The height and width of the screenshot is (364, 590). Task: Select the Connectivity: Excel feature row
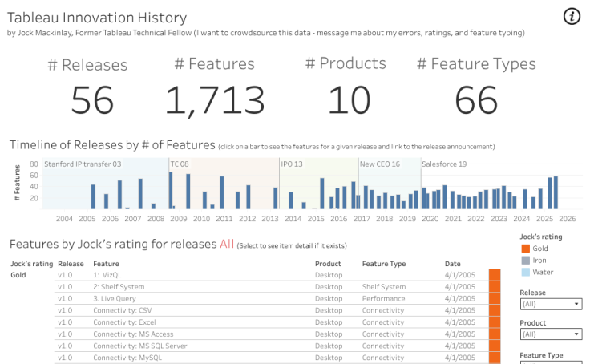(122, 322)
